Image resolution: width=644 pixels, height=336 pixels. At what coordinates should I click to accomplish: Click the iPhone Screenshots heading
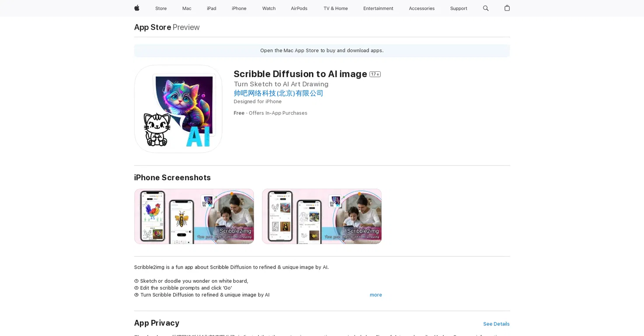[172, 178]
